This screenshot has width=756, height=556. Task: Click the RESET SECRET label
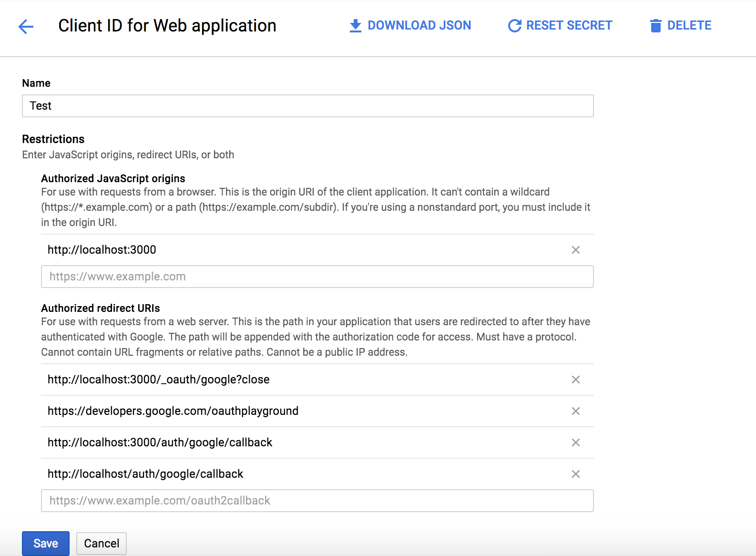click(569, 25)
